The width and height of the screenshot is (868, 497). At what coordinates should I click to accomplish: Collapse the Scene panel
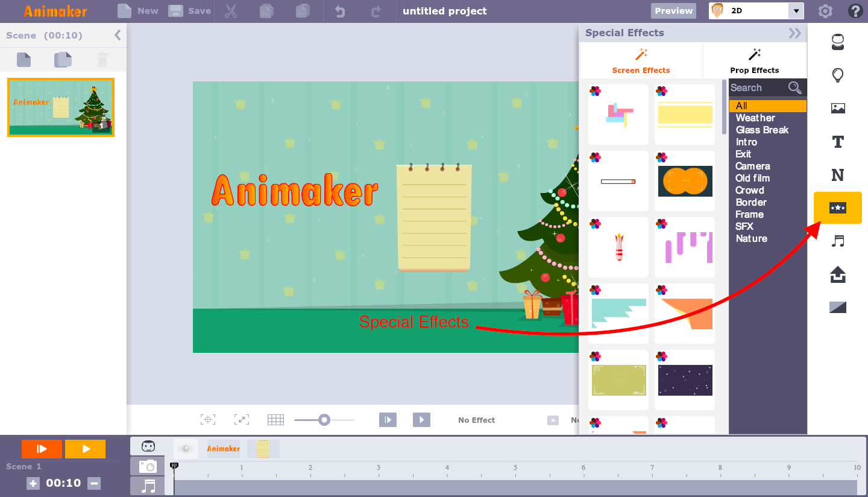pyautogui.click(x=118, y=35)
